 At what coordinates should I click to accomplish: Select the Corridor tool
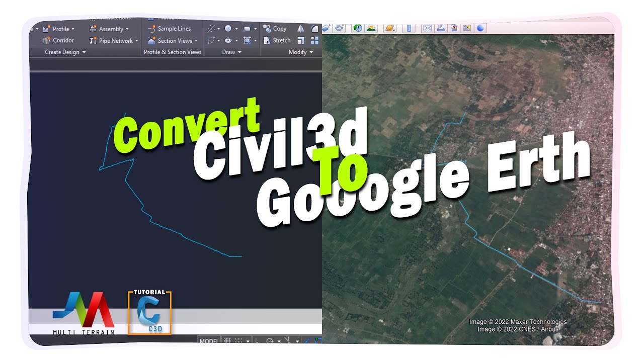[59, 40]
